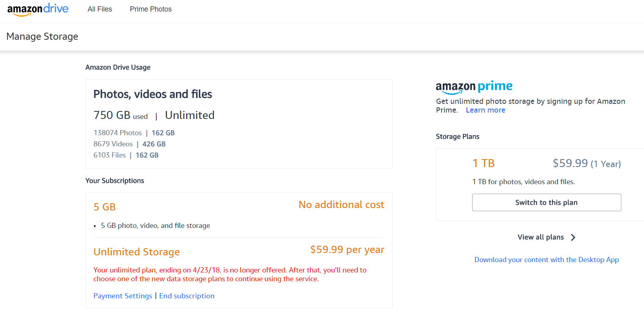The height and width of the screenshot is (315, 644).
Task: Open View all plans link
Action: click(x=541, y=237)
